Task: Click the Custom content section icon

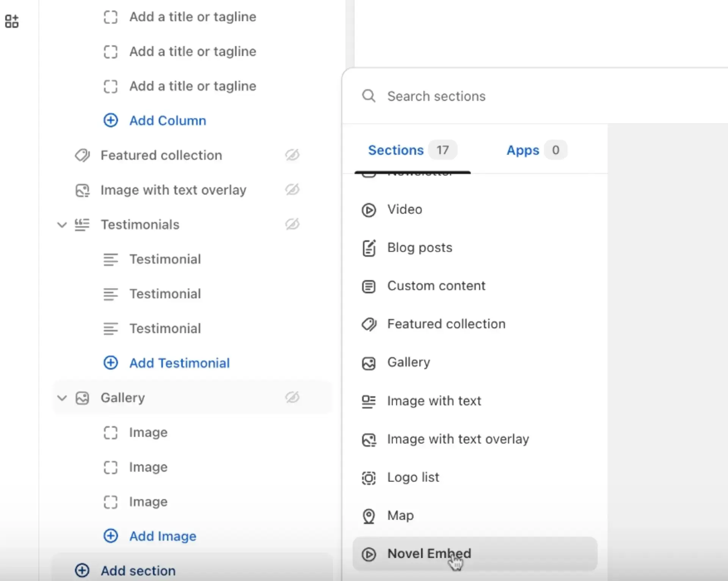Action: (369, 286)
